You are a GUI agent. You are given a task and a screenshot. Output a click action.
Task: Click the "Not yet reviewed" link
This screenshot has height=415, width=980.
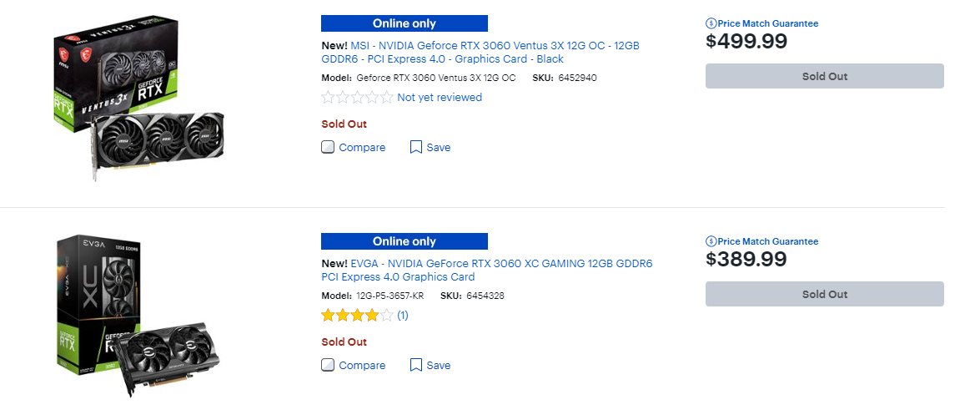click(440, 98)
